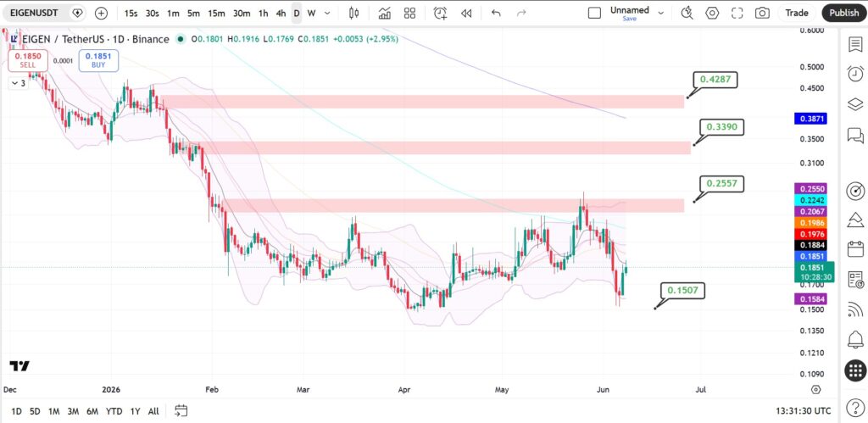
Task: Start bar replay mode
Action: click(466, 13)
